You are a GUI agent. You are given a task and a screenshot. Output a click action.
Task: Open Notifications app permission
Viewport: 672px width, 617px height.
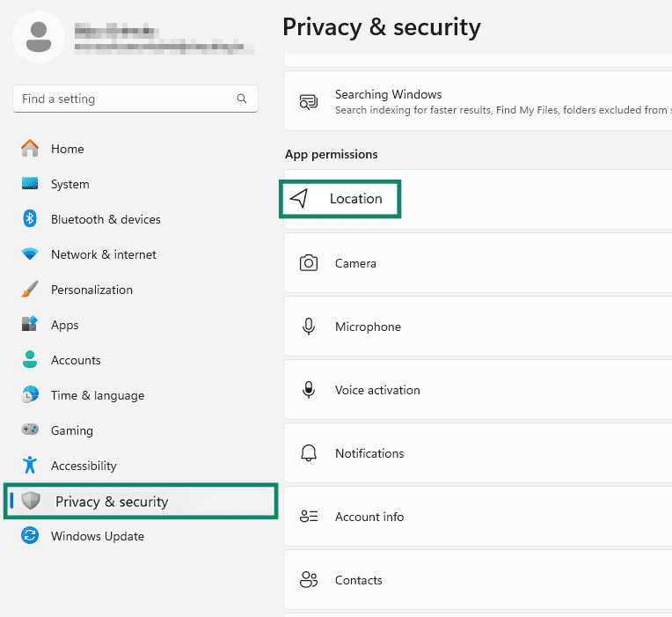tap(478, 453)
